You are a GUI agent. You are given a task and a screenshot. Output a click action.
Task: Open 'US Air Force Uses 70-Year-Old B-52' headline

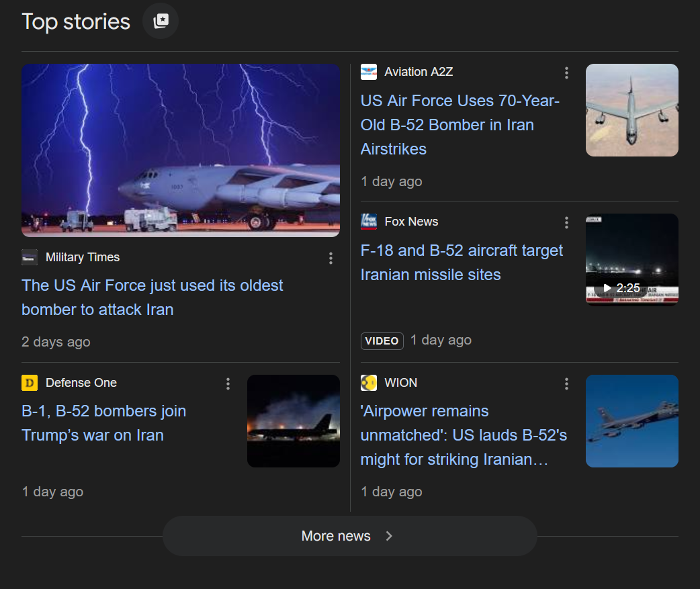point(460,125)
